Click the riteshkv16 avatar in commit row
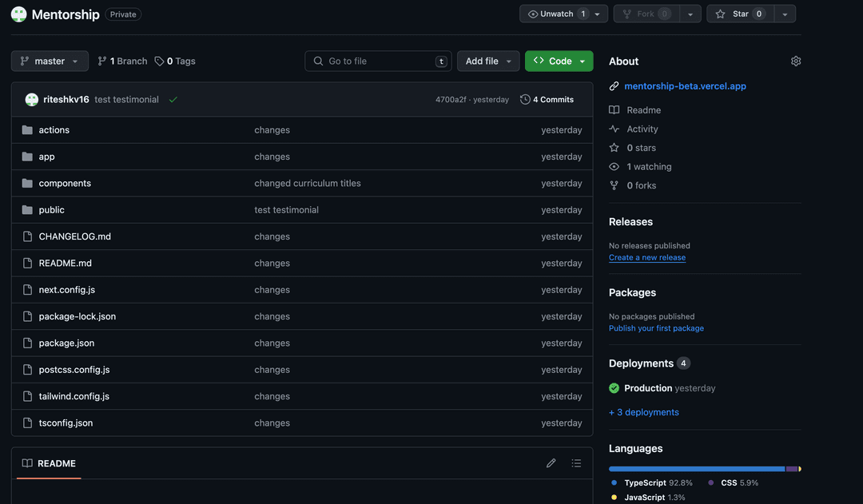The height and width of the screenshot is (504, 863). (x=32, y=100)
